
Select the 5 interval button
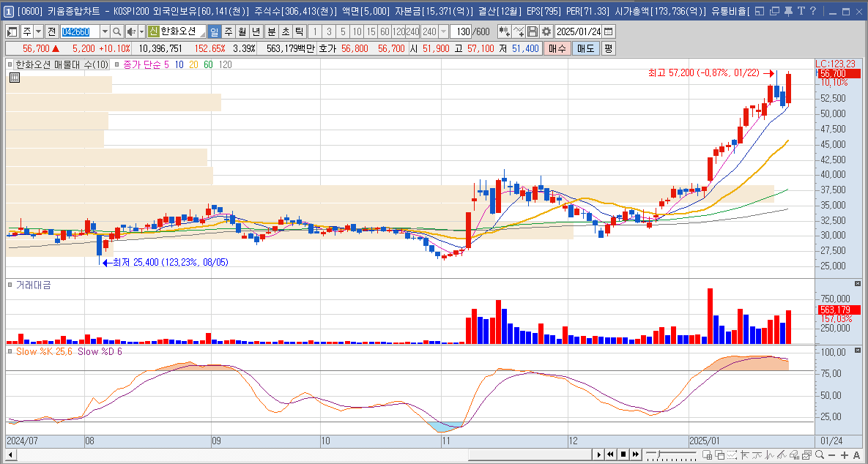(344, 31)
